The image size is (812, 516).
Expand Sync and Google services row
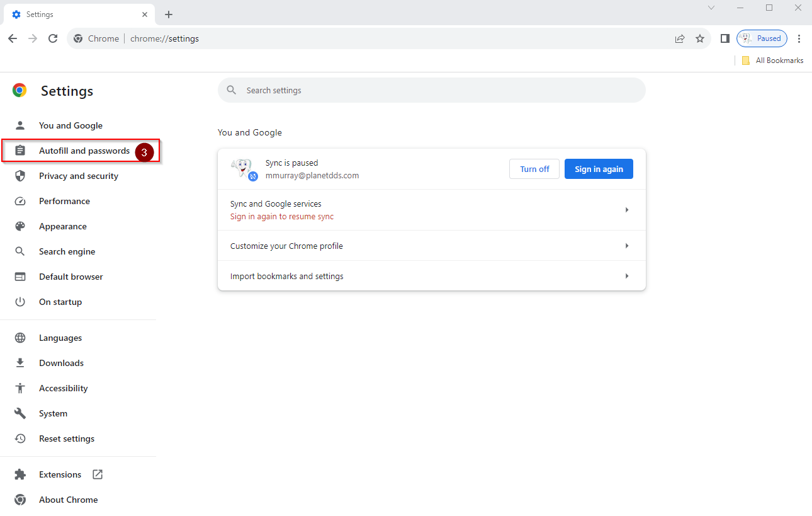[x=432, y=210]
